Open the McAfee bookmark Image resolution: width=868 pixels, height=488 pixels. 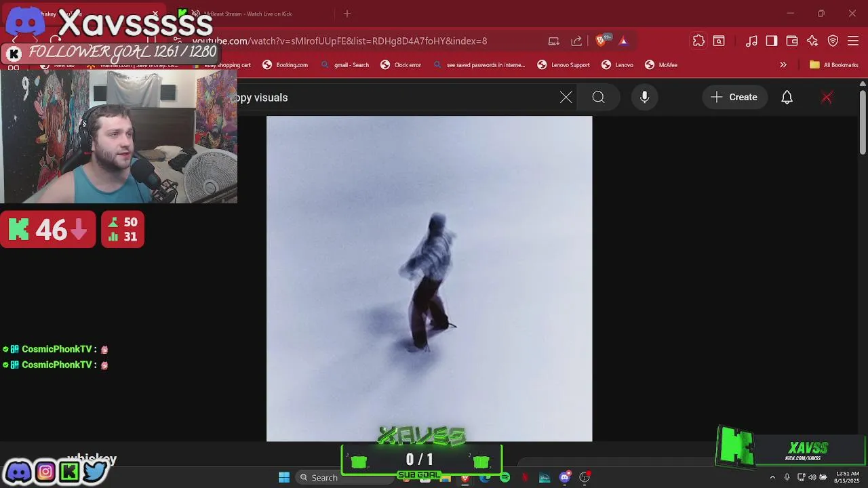point(661,65)
